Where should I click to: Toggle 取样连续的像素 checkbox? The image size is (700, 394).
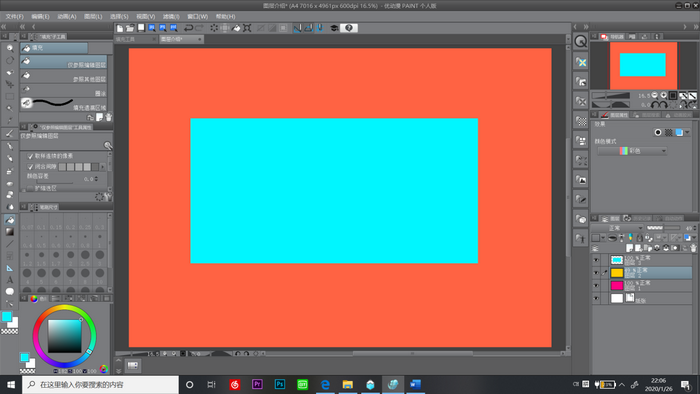click(30, 156)
